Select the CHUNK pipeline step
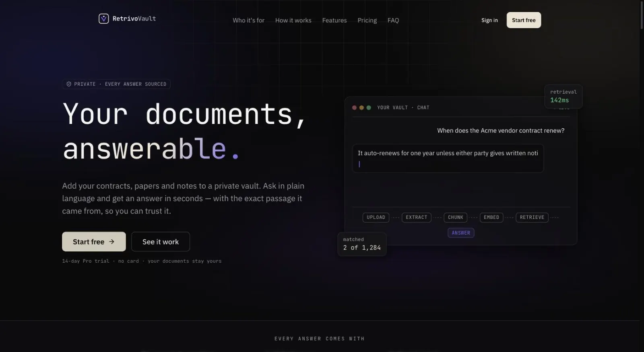This screenshot has width=644, height=352. pos(456,217)
